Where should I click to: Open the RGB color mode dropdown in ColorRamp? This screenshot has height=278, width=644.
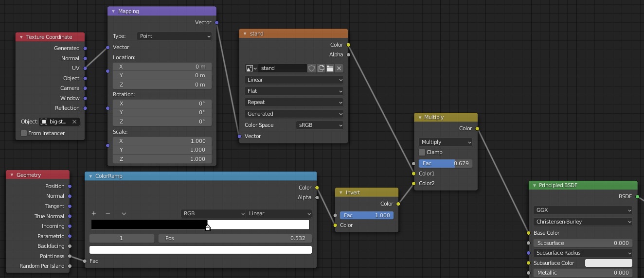tap(213, 213)
